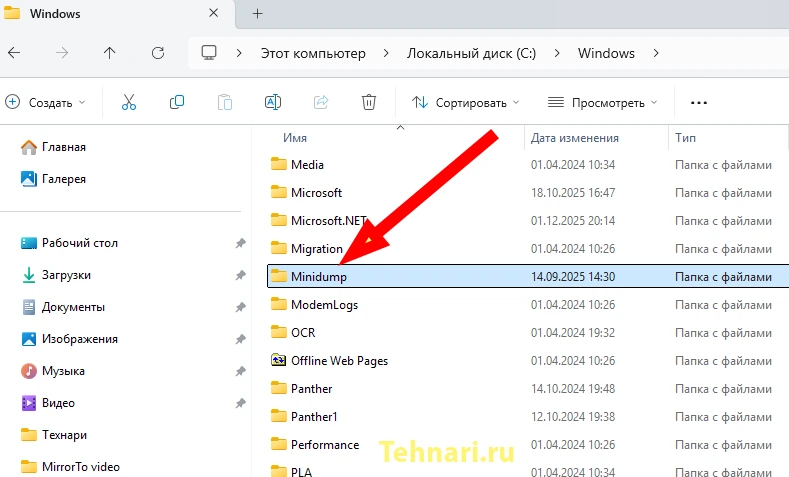This screenshot has width=789, height=477.
Task: Close the Windows tab
Action: point(213,13)
